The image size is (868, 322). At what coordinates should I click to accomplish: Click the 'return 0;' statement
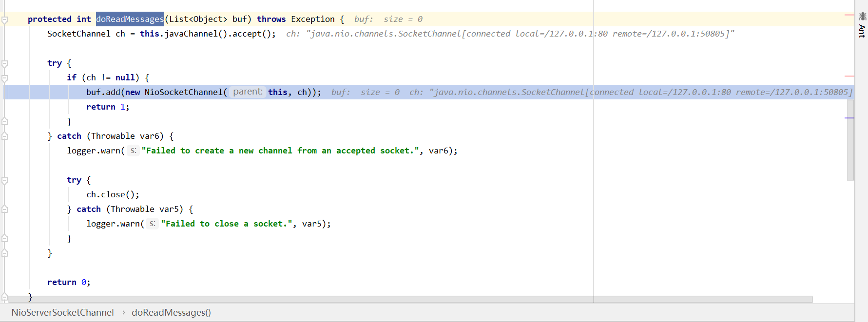click(69, 282)
